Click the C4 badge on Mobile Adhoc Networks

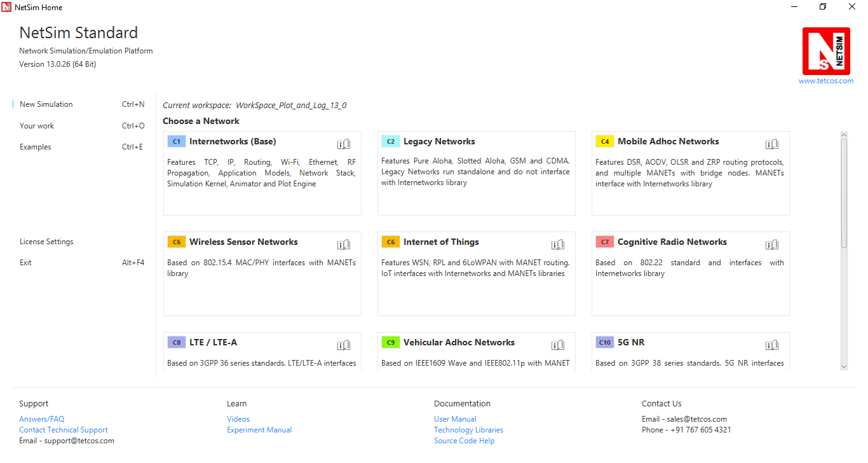coord(604,142)
